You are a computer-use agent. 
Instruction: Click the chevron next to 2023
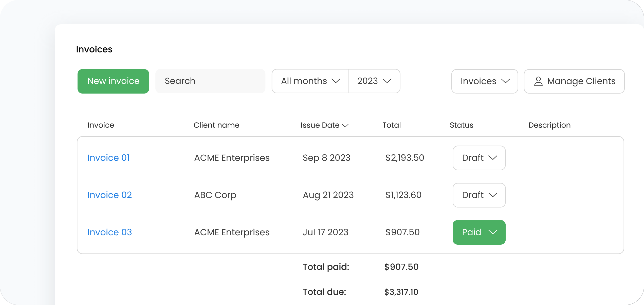click(387, 81)
